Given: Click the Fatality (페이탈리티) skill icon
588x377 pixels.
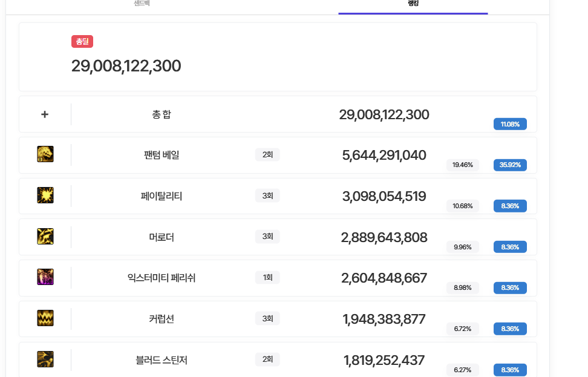Looking at the screenshot, I should point(45,195).
